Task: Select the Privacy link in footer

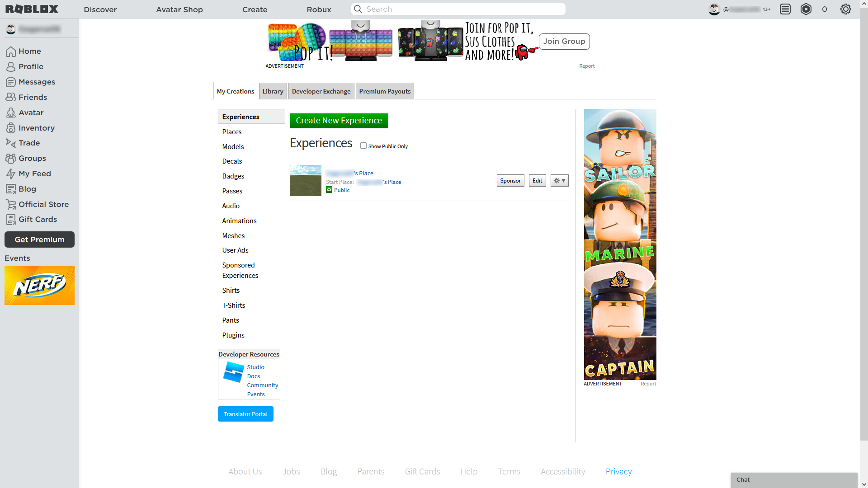Action: coord(618,471)
